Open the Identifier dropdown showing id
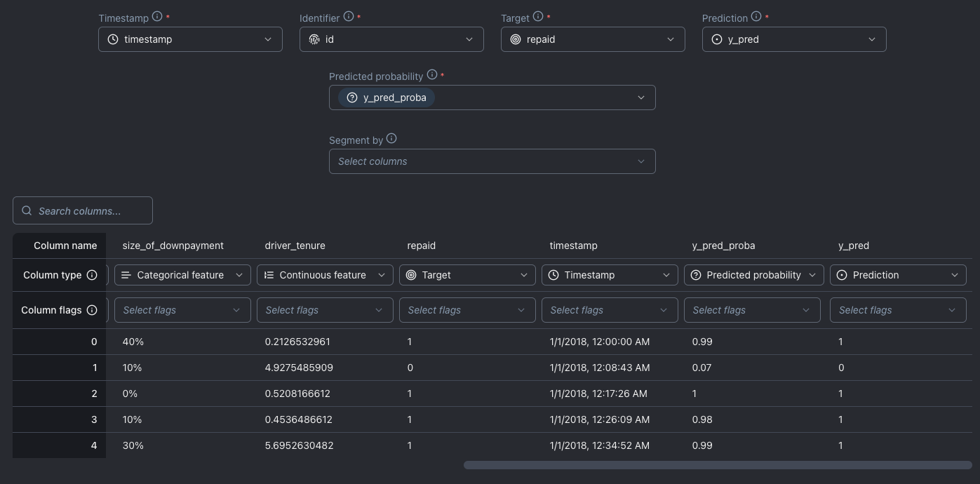 (391, 39)
